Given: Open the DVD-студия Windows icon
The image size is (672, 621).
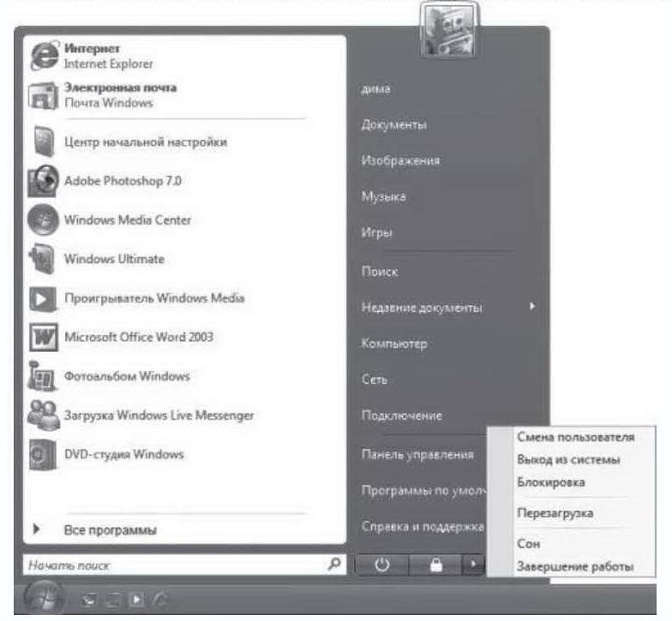Looking at the screenshot, I should click(x=43, y=454).
